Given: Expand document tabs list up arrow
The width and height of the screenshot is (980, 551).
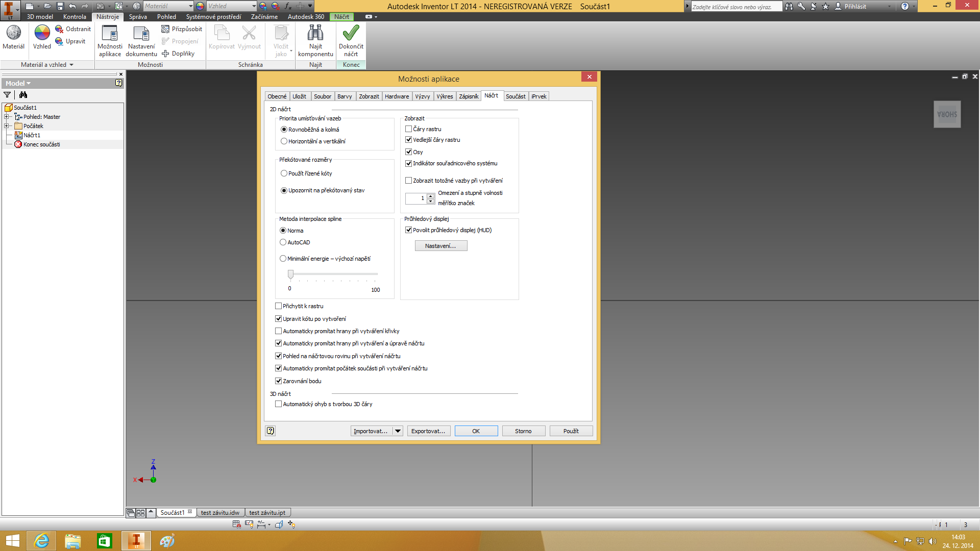Looking at the screenshot, I should 151,513.
